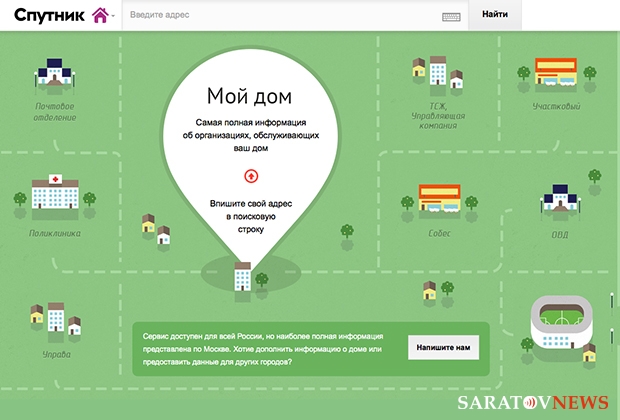
Task: Select the Поликлиника clinic building icon
Action: coord(55,192)
